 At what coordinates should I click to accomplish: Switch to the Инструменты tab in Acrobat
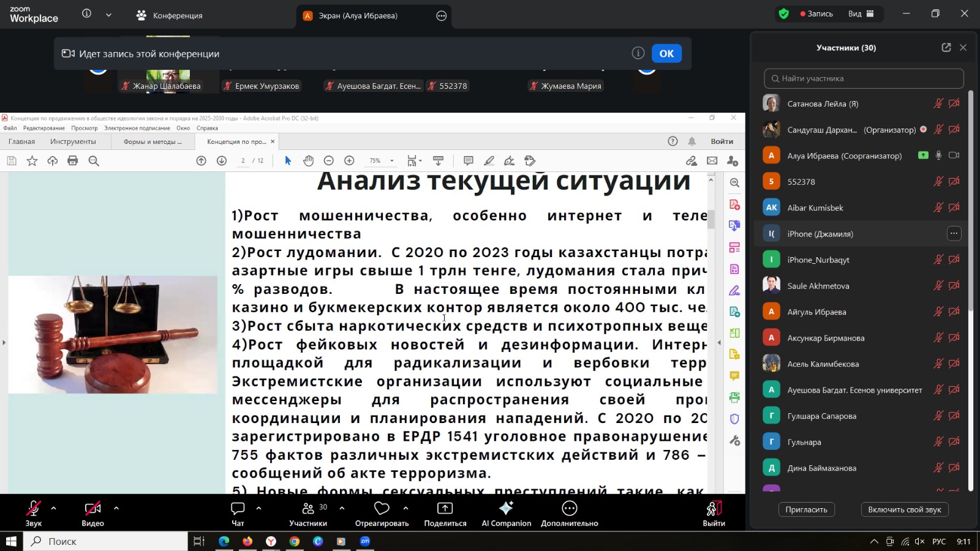[x=73, y=141]
